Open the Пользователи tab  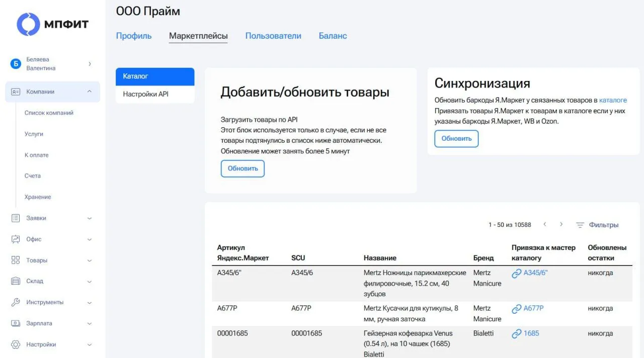(x=273, y=36)
